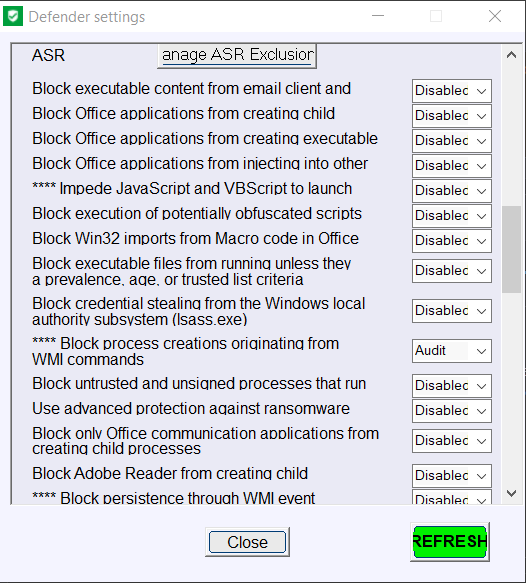Minimize the Defender settings window
Screen dimensions: 526x583
click(378, 16)
